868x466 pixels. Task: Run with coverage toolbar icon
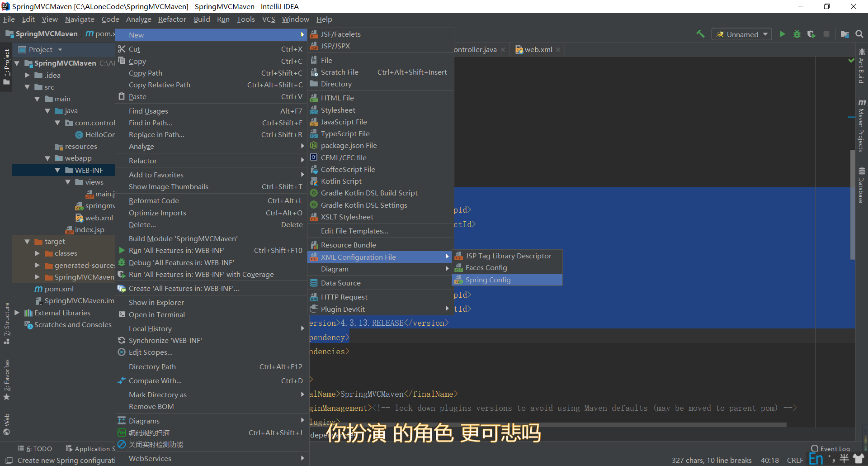click(811, 34)
